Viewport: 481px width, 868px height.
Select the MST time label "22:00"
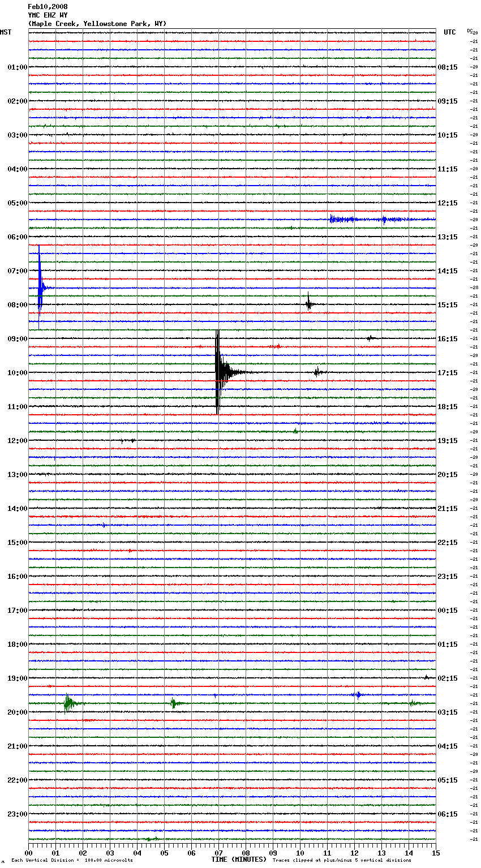coord(18,780)
